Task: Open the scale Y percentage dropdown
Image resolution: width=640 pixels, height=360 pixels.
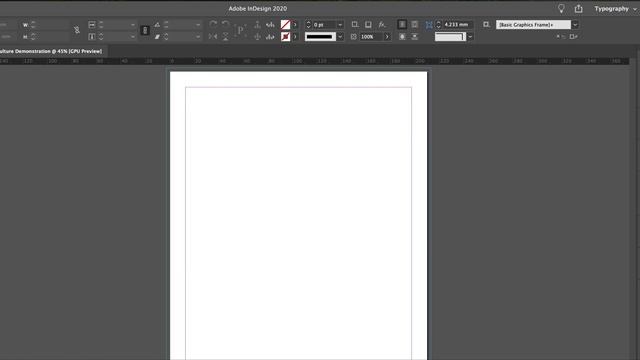Action: point(133,37)
